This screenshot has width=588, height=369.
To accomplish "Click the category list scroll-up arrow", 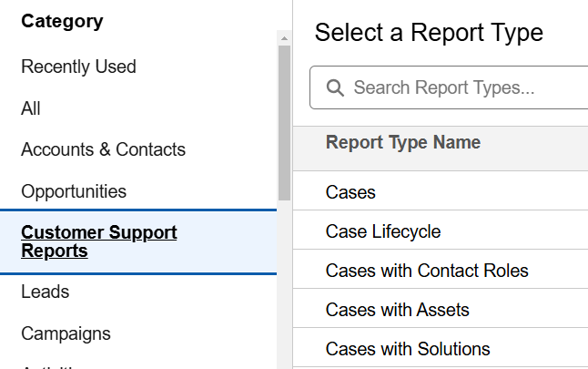I will pos(284,38).
